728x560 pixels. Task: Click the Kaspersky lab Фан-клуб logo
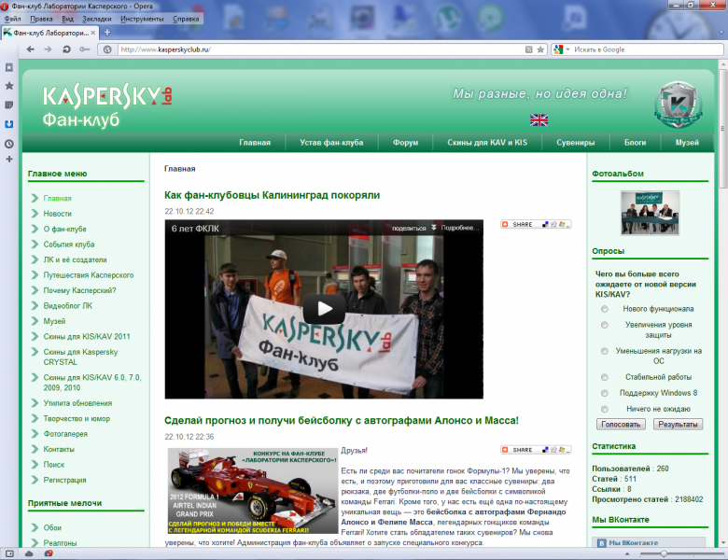107,106
